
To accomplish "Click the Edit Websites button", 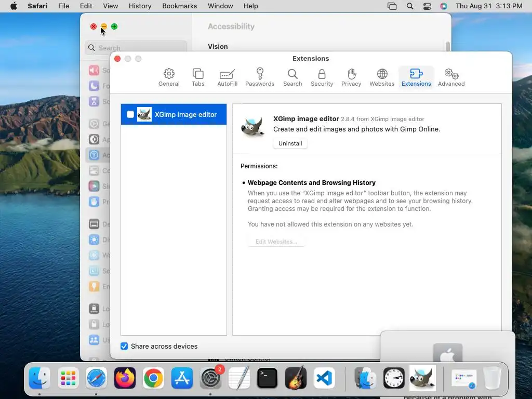I will tap(276, 242).
